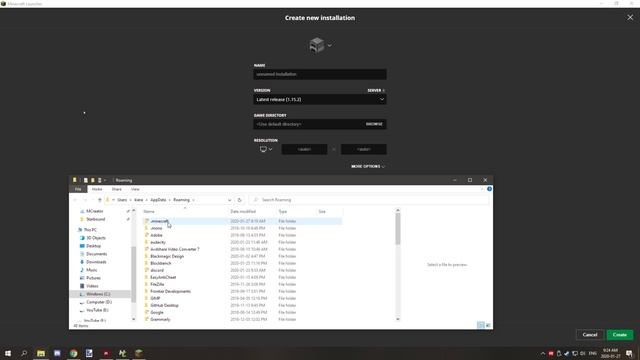Open File Explorer from the taskbar
The width and height of the screenshot is (640, 360).
pyautogui.click(x=41, y=353)
